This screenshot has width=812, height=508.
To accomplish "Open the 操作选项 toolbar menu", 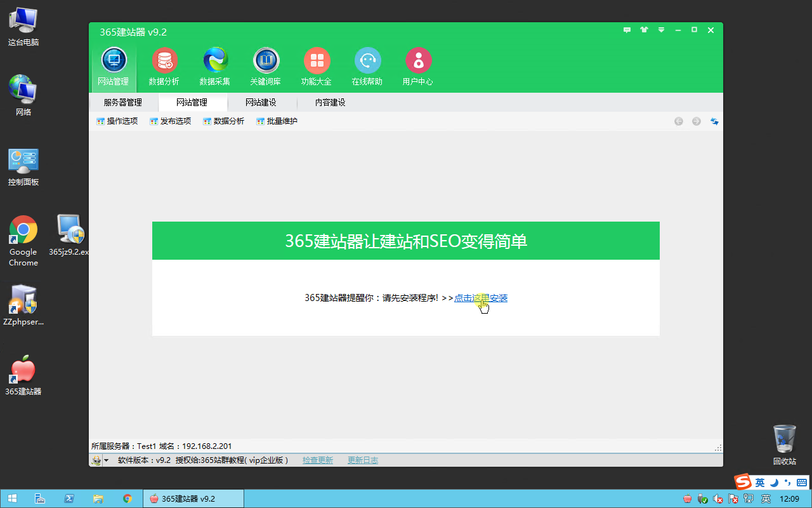I will 117,121.
